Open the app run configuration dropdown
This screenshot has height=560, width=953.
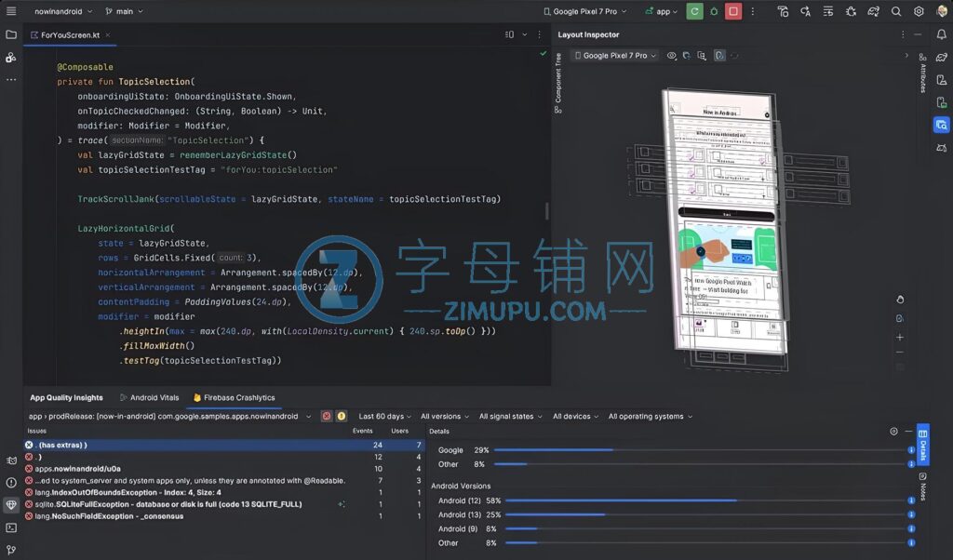(x=662, y=11)
